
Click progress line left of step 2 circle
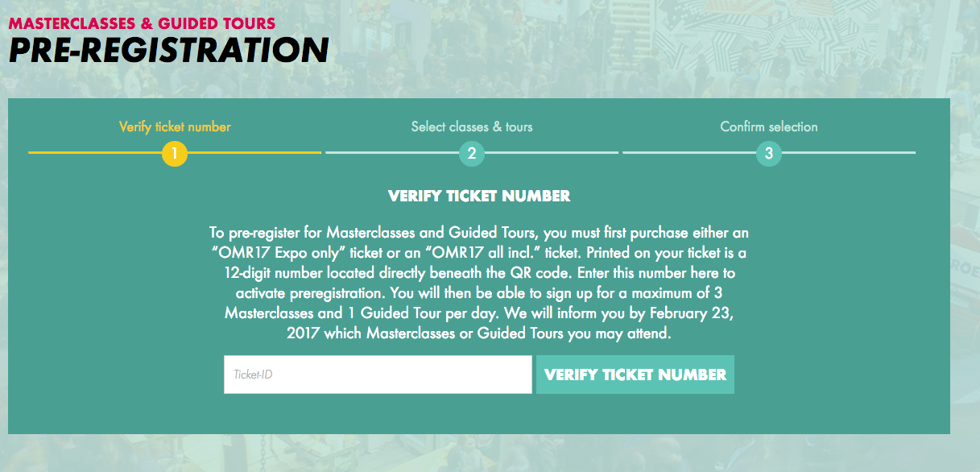[x=391, y=152]
